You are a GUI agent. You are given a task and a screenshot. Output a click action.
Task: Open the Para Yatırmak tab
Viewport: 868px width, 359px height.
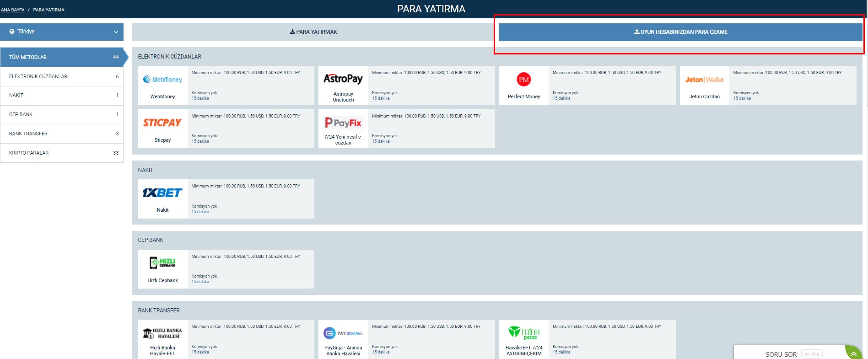coord(313,32)
